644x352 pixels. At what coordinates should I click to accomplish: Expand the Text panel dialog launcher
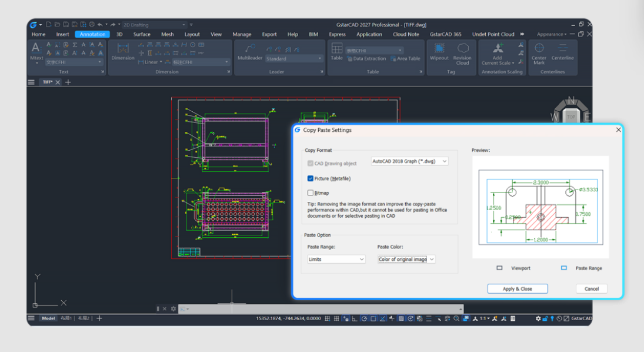[x=103, y=72]
